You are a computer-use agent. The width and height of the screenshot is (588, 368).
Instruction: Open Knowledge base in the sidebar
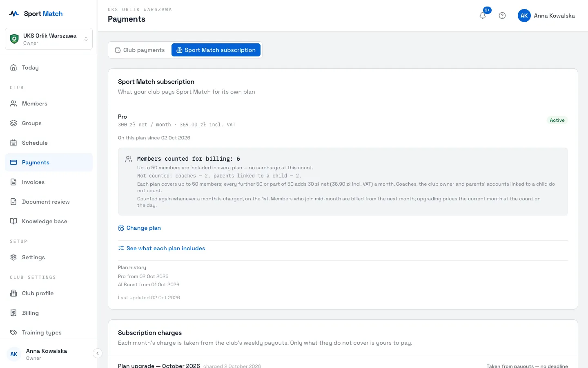click(49, 221)
